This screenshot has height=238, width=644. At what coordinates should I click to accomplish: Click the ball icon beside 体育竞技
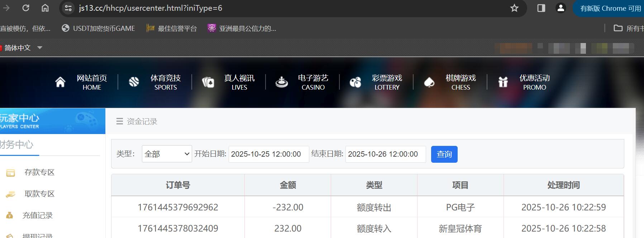pyautogui.click(x=134, y=82)
